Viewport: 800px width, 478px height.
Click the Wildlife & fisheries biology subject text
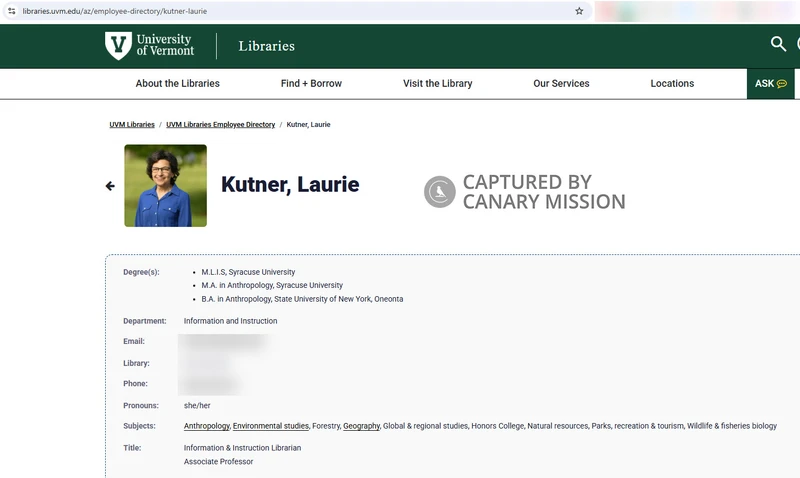[732, 426]
